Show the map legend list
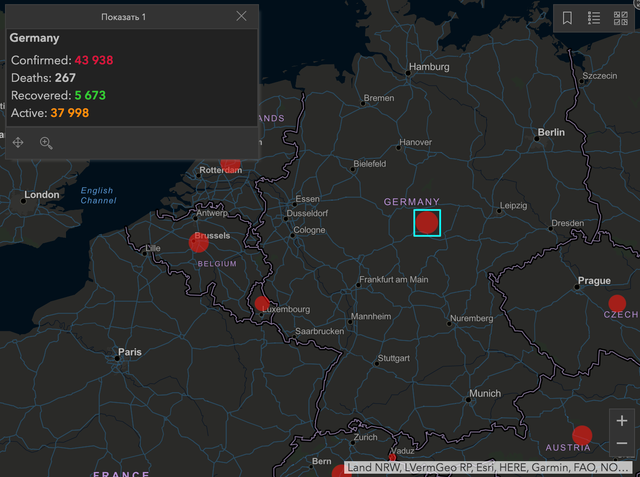This screenshot has width=640, height=477. [x=594, y=18]
